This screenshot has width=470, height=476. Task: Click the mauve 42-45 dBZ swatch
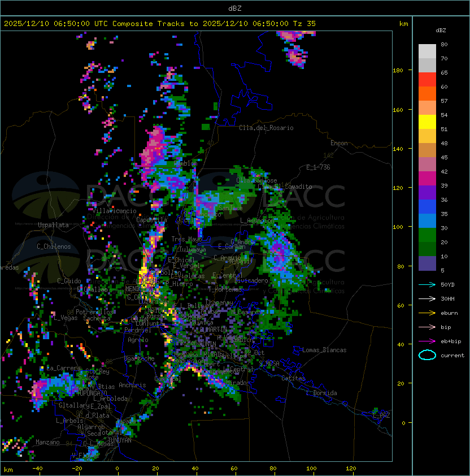pos(427,165)
